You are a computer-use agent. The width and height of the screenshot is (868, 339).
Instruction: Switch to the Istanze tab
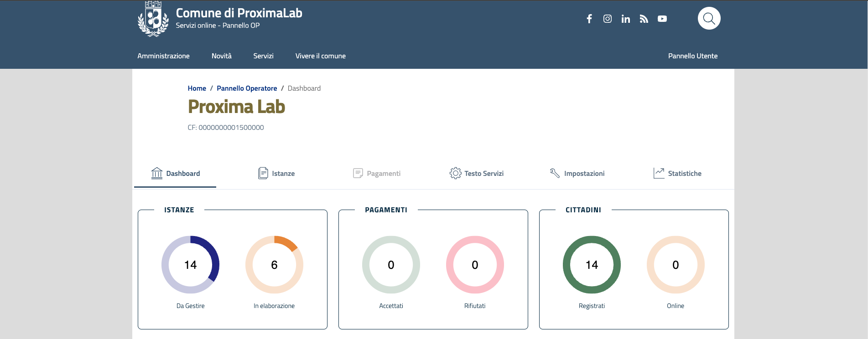tap(276, 174)
